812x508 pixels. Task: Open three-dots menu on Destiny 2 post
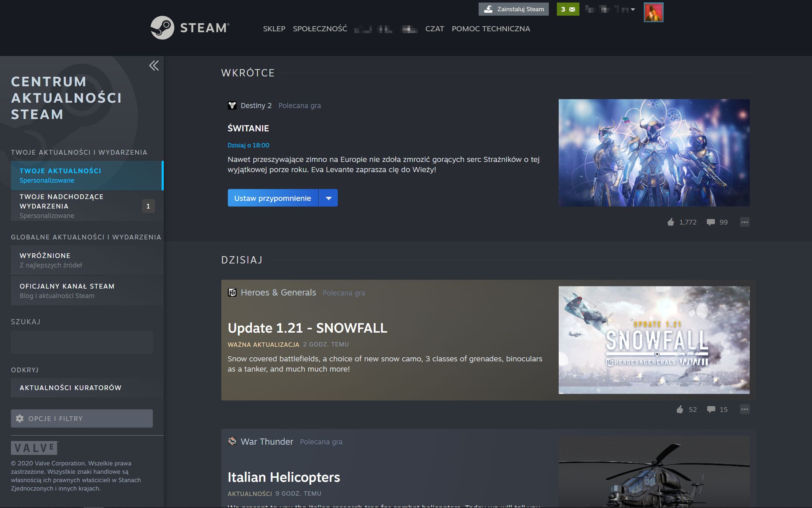pyautogui.click(x=745, y=222)
